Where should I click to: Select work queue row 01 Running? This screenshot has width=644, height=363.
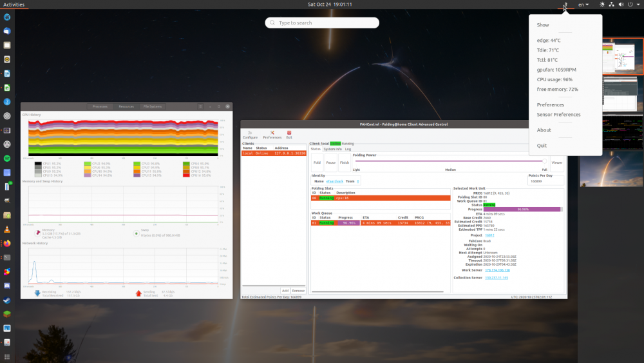point(381,223)
